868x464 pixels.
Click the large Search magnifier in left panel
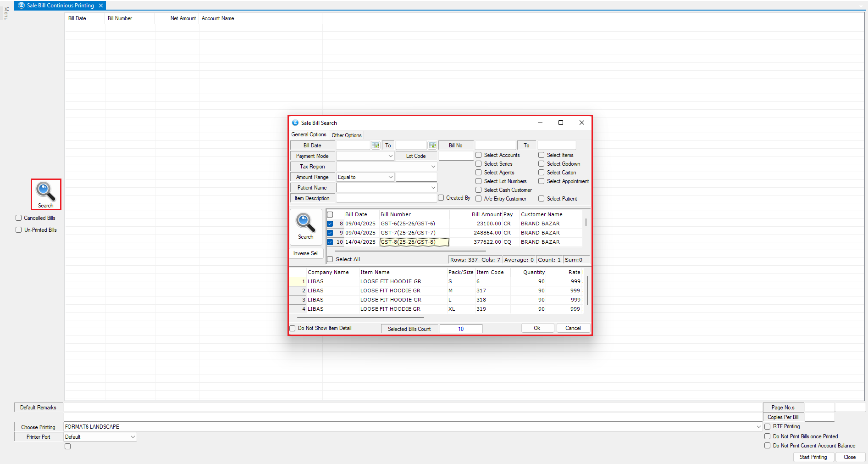pos(46,194)
